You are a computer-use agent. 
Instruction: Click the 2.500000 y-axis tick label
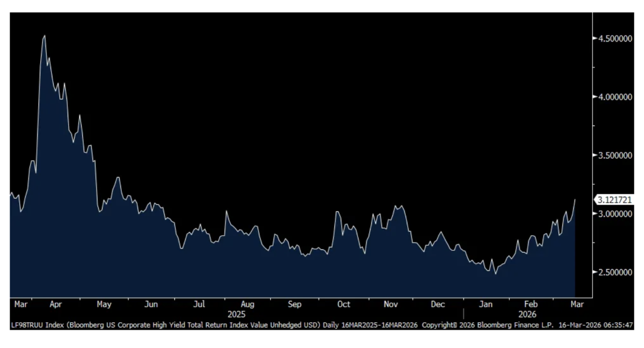click(x=613, y=272)
